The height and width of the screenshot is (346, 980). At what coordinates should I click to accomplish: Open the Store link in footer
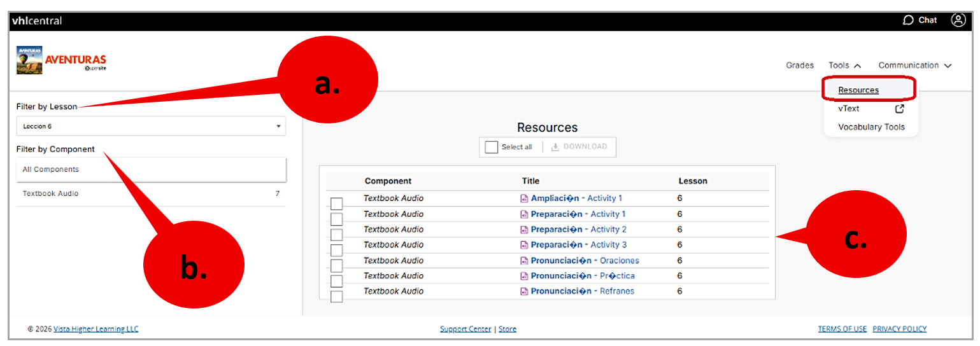pyautogui.click(x=508, y=329)
